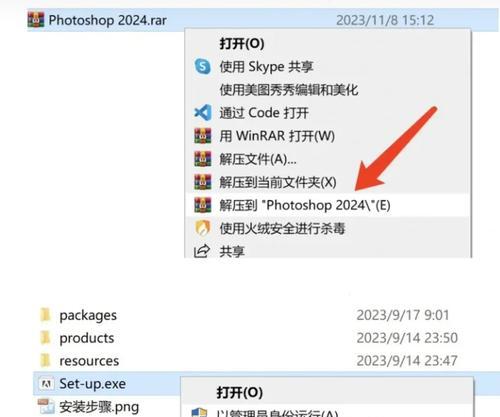Click the WinRAR icon beside 解压到当前文件夹(X)

click(202, 182)
